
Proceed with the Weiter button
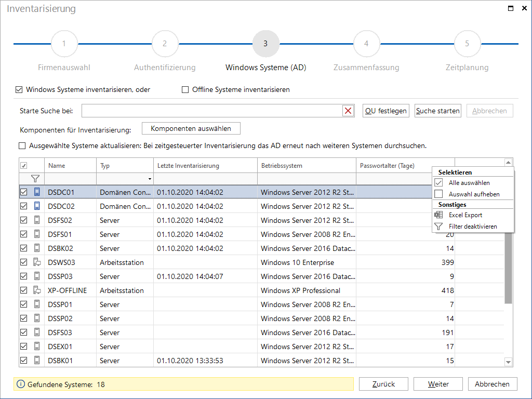tap(438, 384)
